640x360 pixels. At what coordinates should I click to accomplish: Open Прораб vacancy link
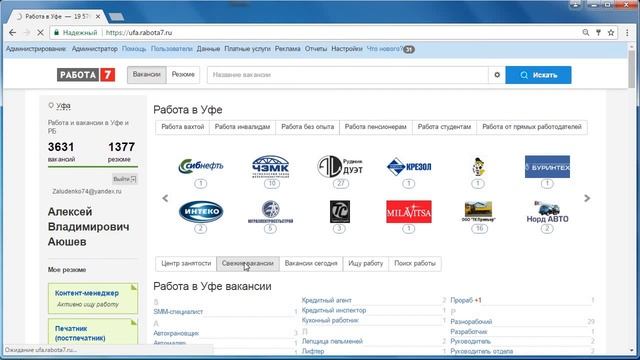pos(462,300)
